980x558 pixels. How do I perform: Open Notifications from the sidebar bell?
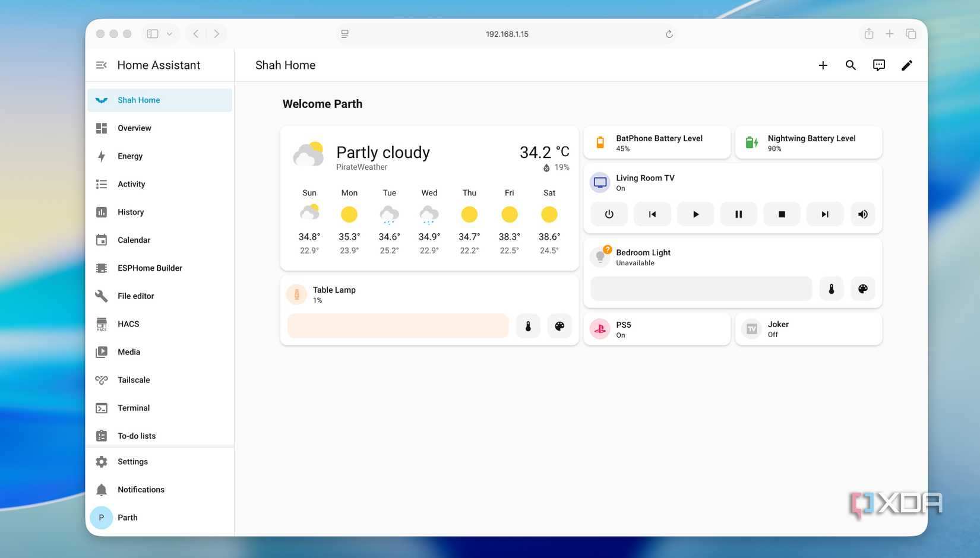[141, 489]
